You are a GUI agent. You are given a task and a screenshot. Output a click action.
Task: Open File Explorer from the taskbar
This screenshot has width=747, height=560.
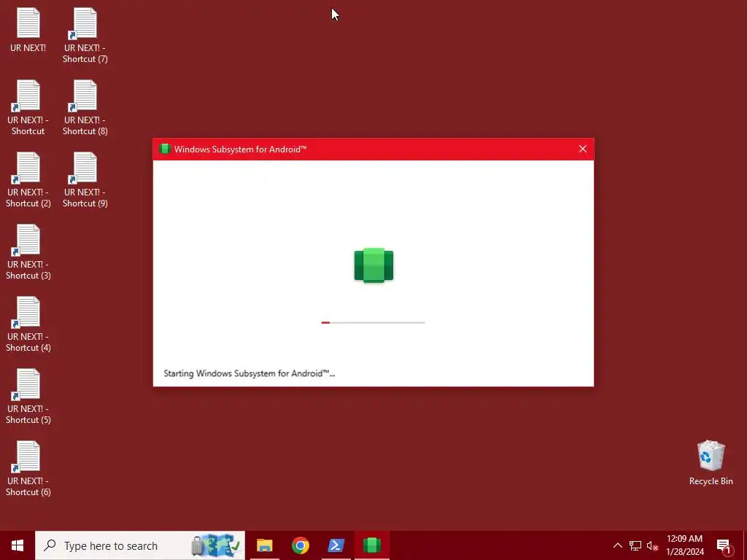pos(264,545)
